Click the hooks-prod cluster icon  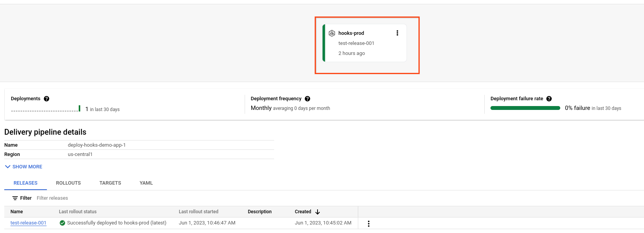point(332,33)
